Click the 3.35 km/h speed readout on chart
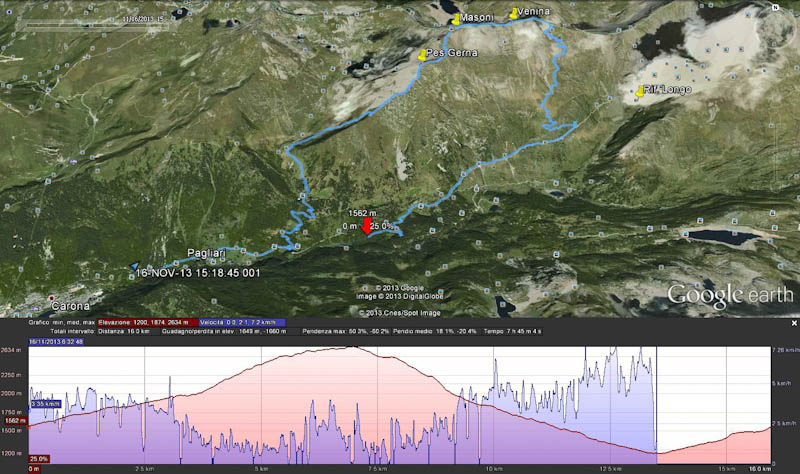 [x=45, y=404]
